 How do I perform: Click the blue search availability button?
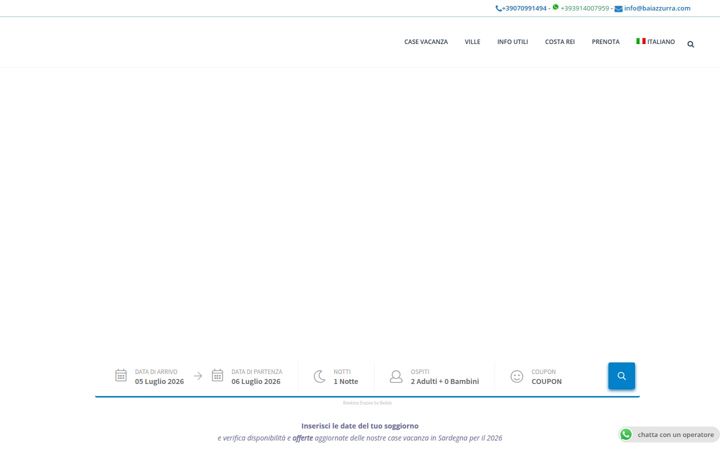pyautogui.click(x=621, y=376)
